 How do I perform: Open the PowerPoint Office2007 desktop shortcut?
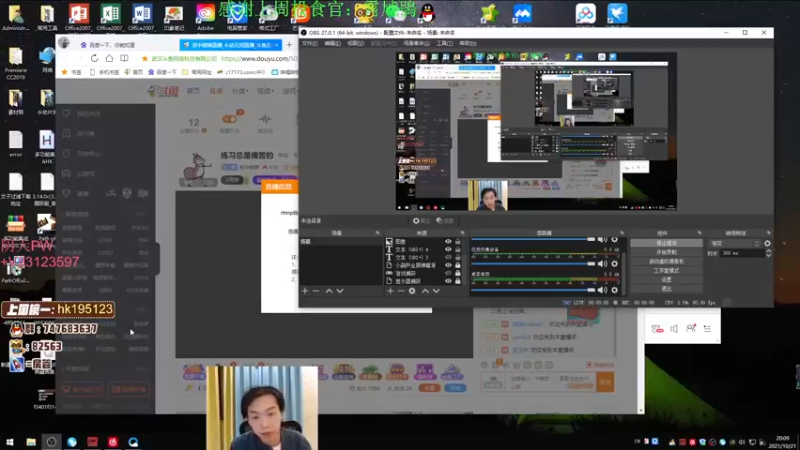pos(79,17)
